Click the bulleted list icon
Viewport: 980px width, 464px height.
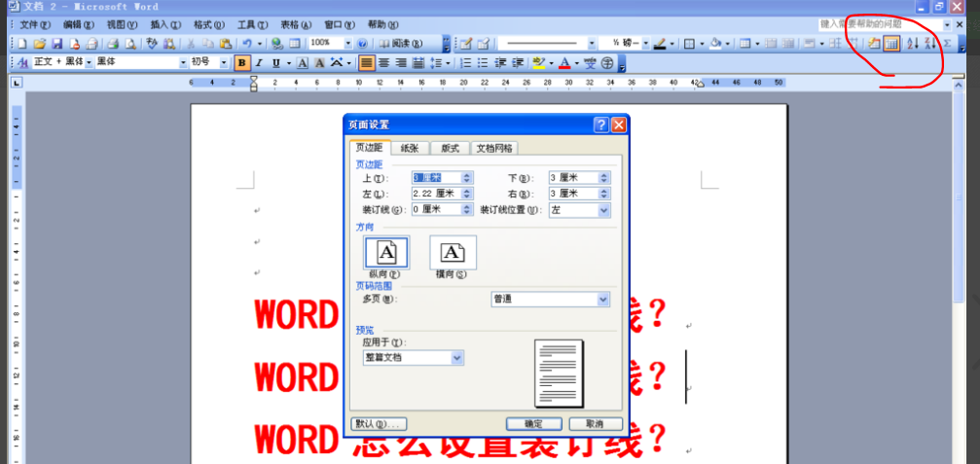coord(482,63)
